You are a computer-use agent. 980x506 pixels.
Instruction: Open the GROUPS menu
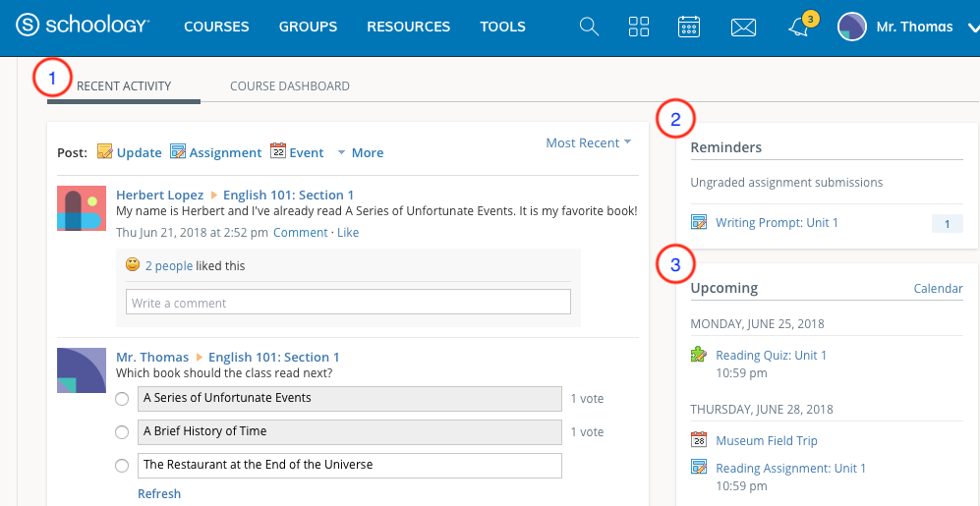pyautogui.click(x=308, y=27)
